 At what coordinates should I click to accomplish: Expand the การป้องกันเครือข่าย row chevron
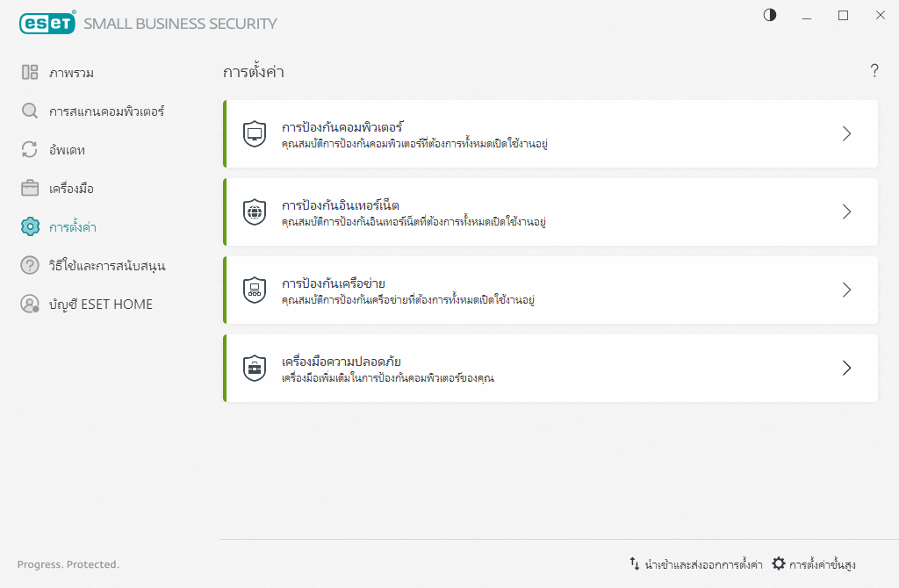[x=846, y=290]
